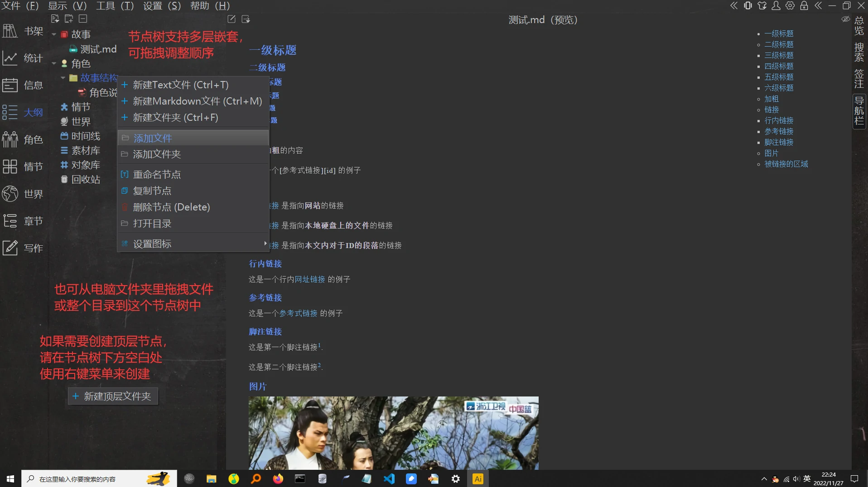868x487 pixels.
Task: Open the Windows Start button
Action: pyautogui.click(x=10, y=479)
